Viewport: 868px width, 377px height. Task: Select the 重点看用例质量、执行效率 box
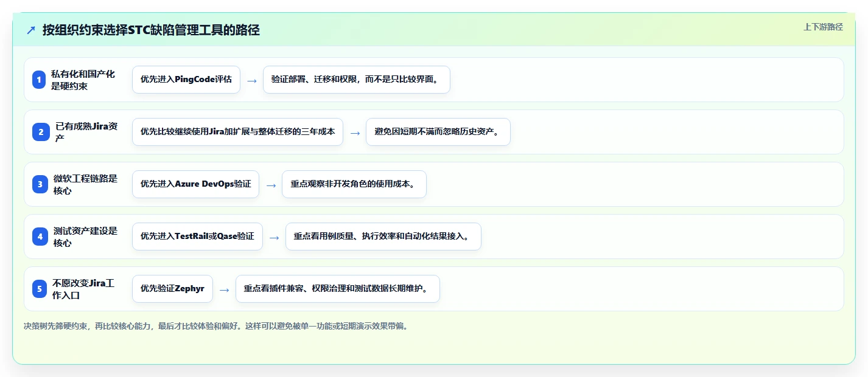383,237
